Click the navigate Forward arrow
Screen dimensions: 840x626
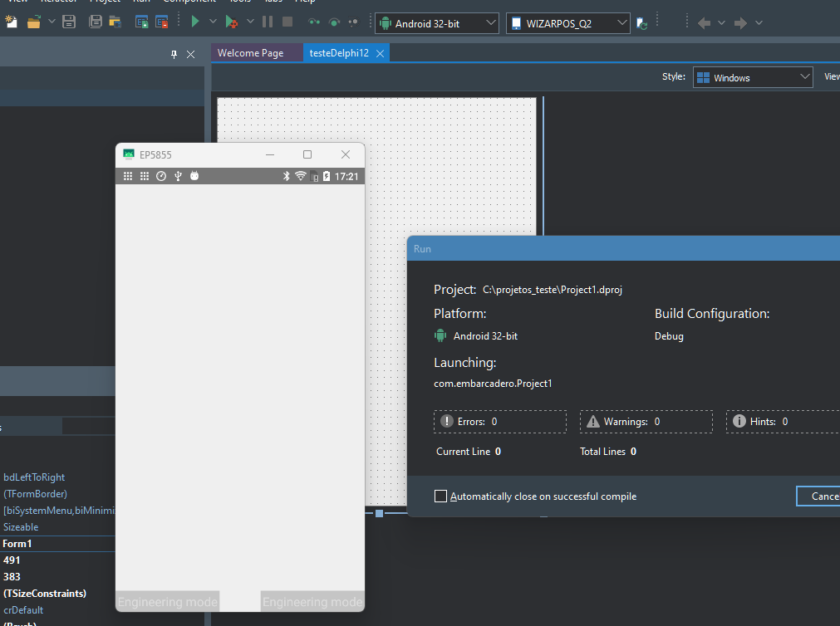pos(741,23)
